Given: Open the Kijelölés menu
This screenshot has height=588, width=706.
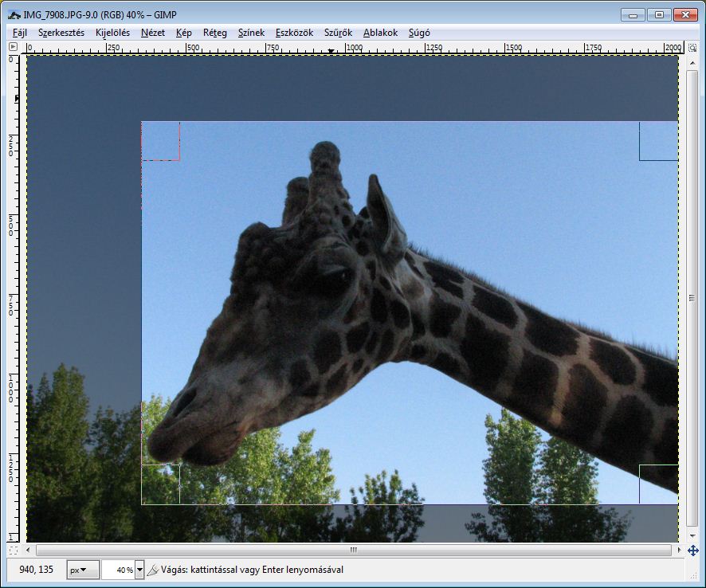Looking at the screenshot, I should pyautogui.click(x=112, y=33).
